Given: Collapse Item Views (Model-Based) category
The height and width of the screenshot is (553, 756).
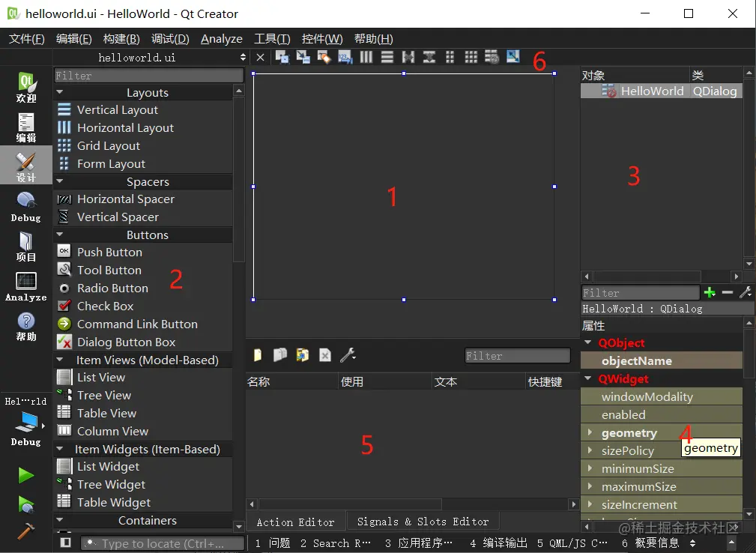Looking at the screenshot, I should pos(60,359).
